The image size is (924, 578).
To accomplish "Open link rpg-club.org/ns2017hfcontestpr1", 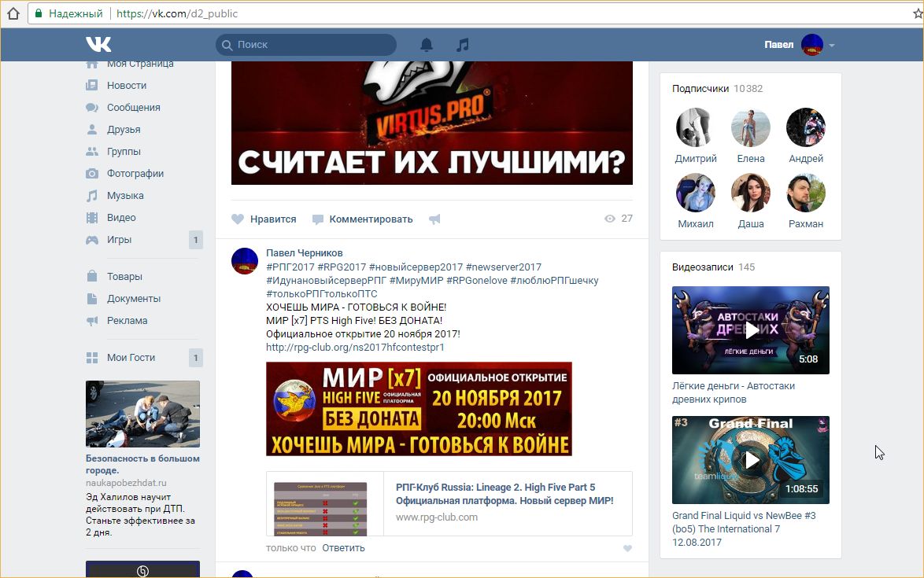I will (x=355, y=348).
